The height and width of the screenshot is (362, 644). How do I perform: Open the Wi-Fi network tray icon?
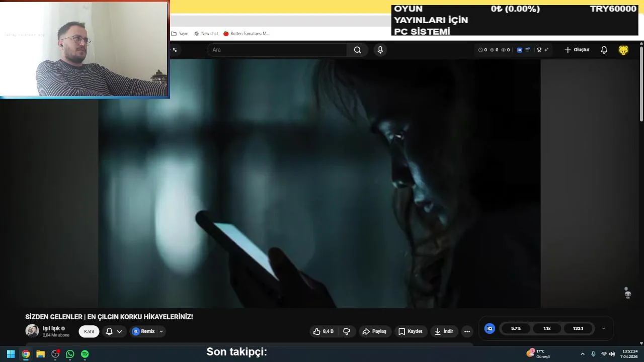604,354
